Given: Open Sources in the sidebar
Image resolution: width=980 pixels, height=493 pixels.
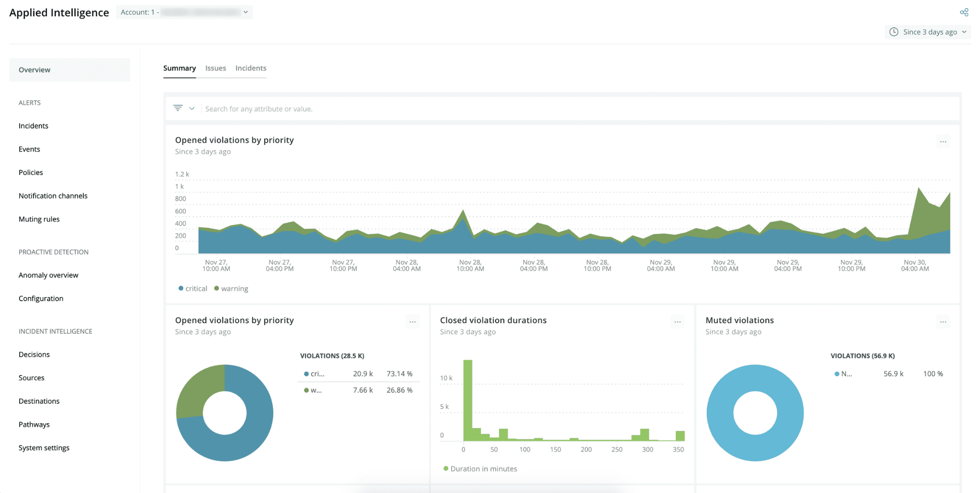Looking at the screenshot, I should click(x=32, y=378).
